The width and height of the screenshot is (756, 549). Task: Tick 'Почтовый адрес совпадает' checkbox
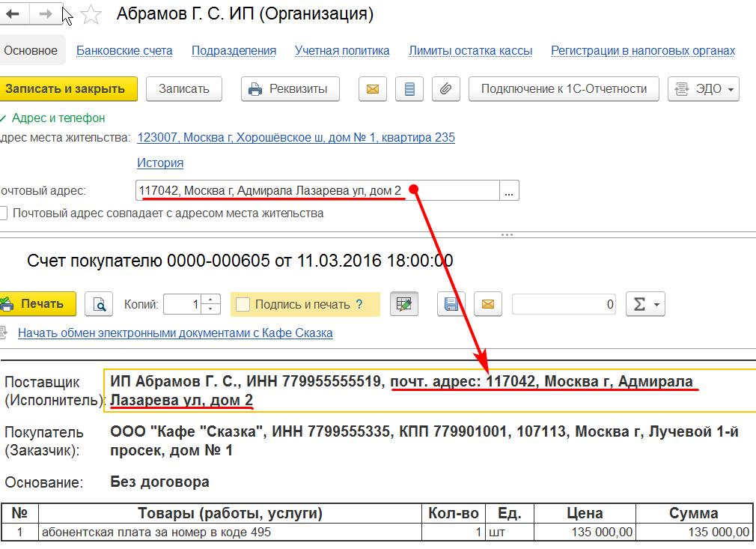click(4, 213)
